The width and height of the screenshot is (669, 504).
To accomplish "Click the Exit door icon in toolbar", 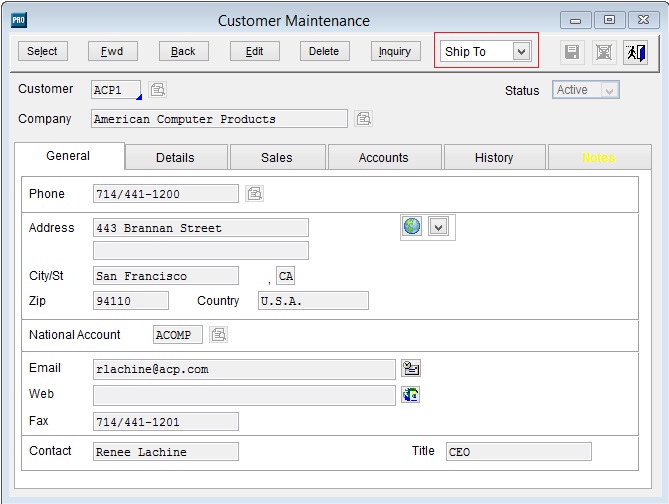I will point(636,52).
